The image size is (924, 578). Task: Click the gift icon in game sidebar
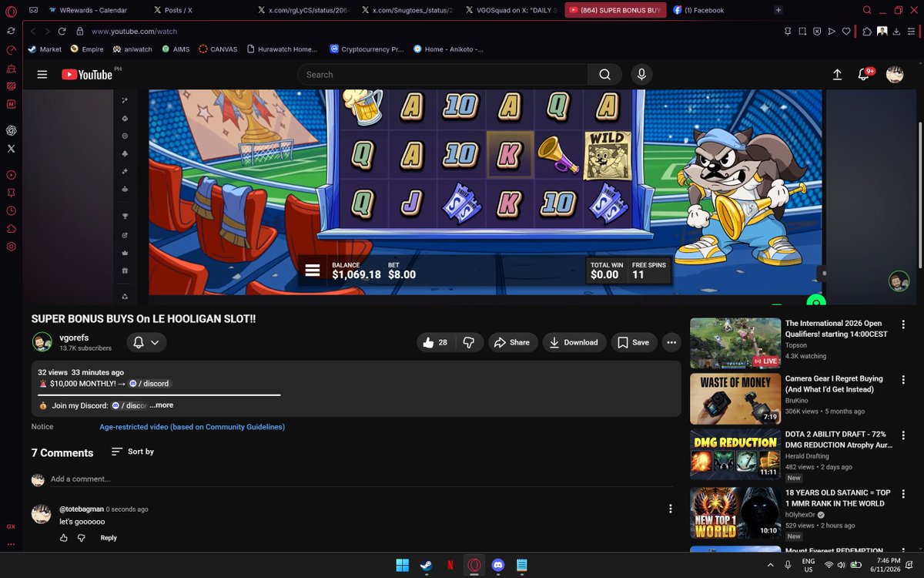click(125, 271)
